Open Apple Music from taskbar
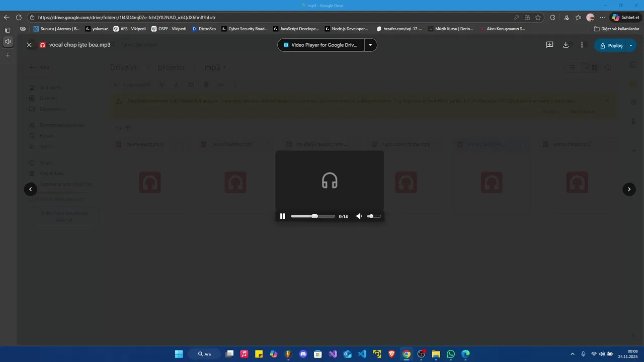Image resolution: width=644 pixels, height=362 pixels. [x=244, y=354]
